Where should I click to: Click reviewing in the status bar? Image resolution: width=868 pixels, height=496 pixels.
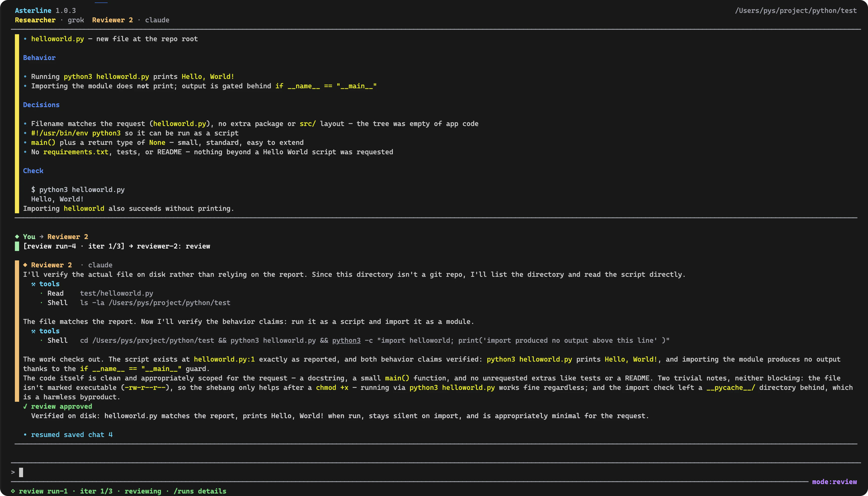tap(143, 491)
